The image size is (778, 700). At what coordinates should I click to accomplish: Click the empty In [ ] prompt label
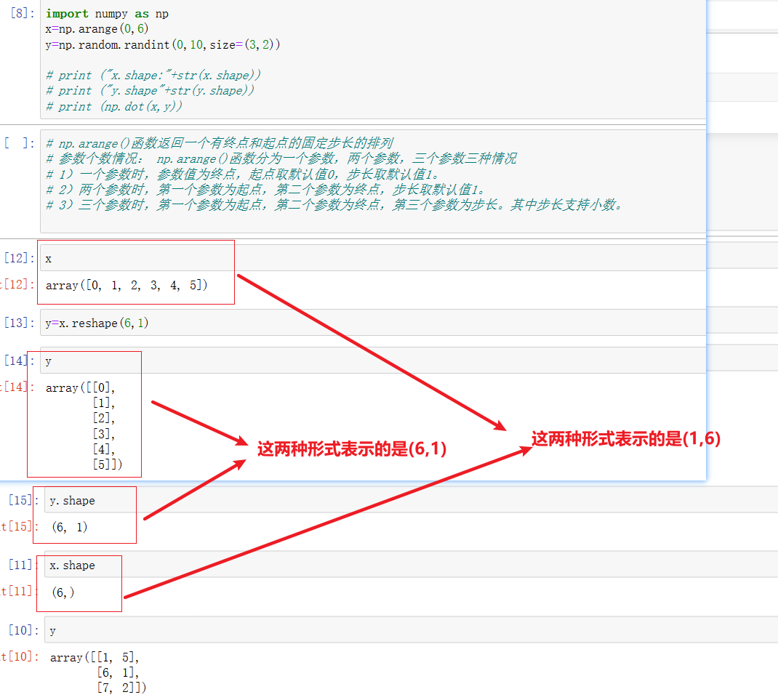coord(18,142)
